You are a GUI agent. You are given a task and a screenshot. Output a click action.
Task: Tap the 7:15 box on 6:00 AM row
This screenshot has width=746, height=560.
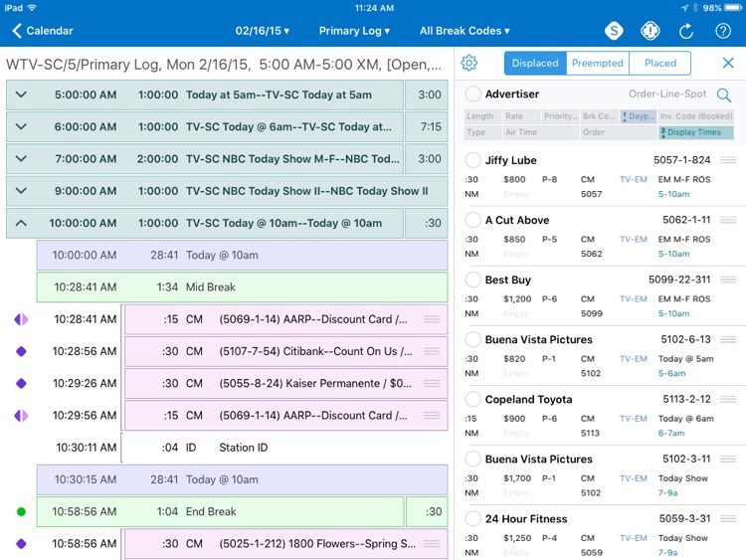pyautogui.click(x=427, y=126)
